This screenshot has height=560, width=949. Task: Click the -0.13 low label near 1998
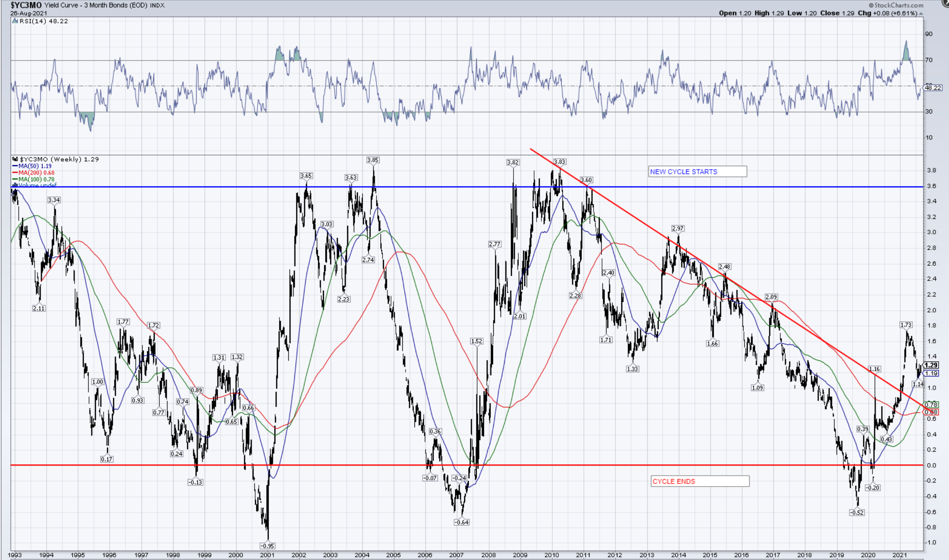pyautogui.click(x=195, y=482)
